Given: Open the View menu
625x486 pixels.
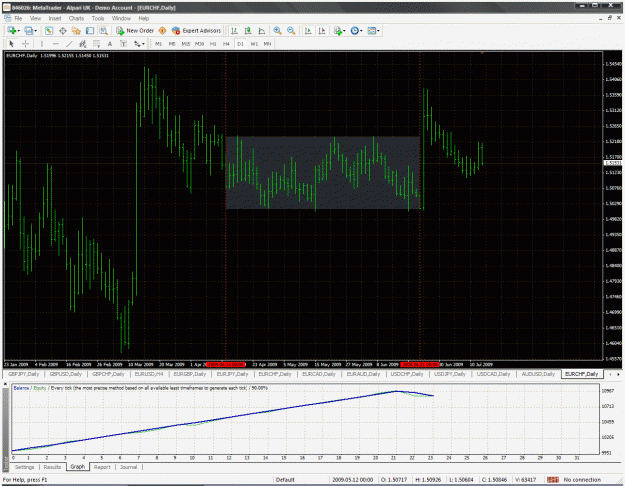Looking at the screenshot, I should pos(35,18).
